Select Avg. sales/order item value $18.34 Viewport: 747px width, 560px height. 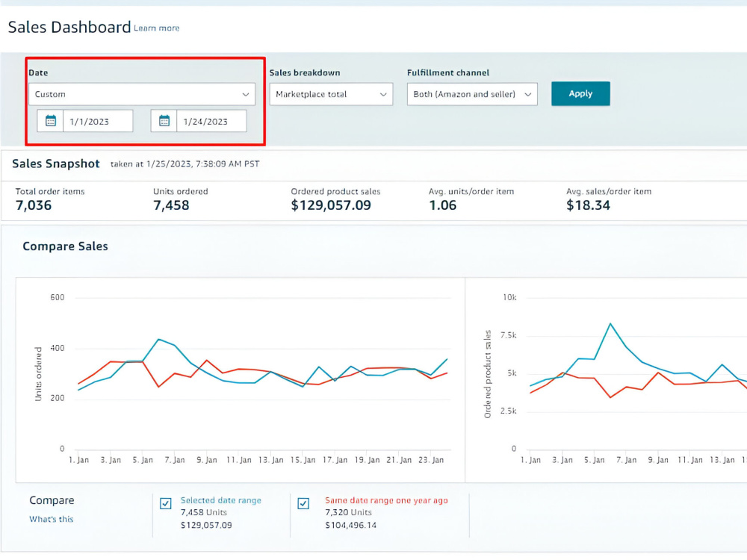pos(588,205)
